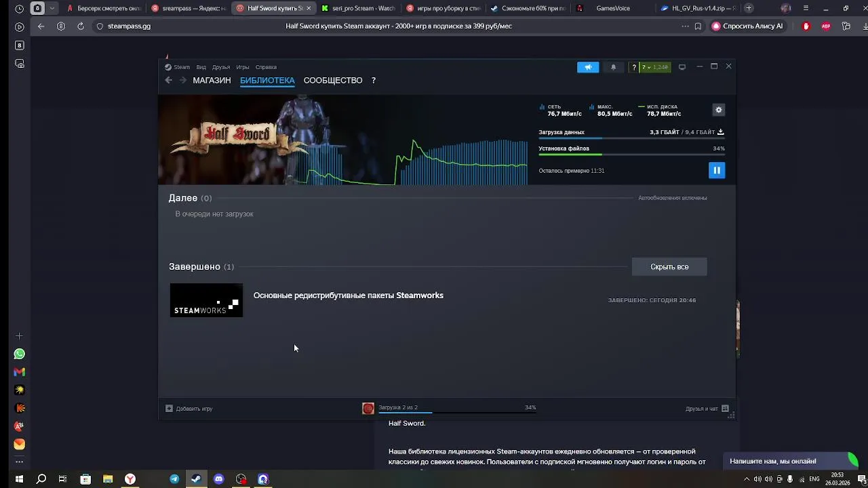This screenshot has width=868, height=488.
Task: Click the Загрузка 2 из 2 status
Action: tap(398, 407)
